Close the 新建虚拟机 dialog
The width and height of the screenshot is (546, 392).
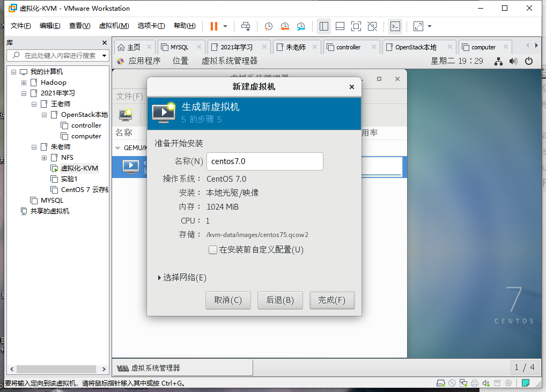pos(352,87)
